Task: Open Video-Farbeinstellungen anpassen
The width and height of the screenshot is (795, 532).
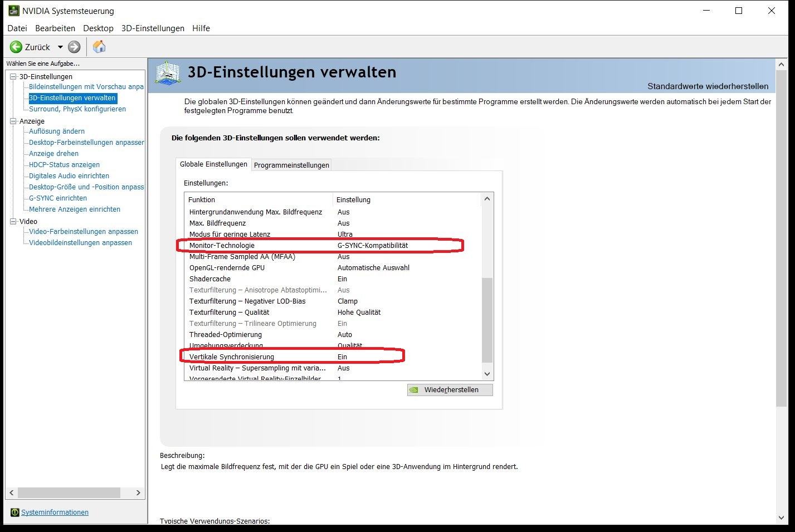Action: (84, 232)
